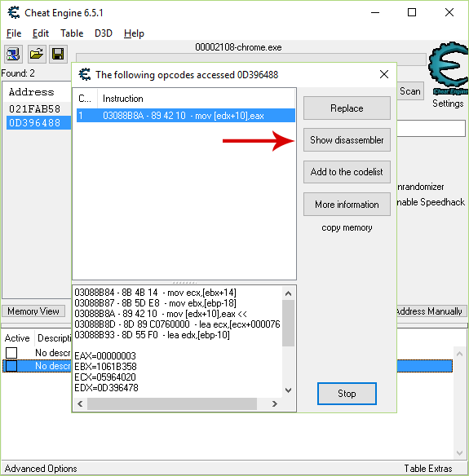Click the Add Address Manually button
Image resolution: width=469 pixels, height=476 pixels.
[431, 311]
